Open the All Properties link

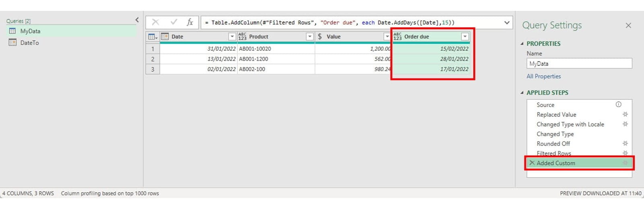click(543, 76)
